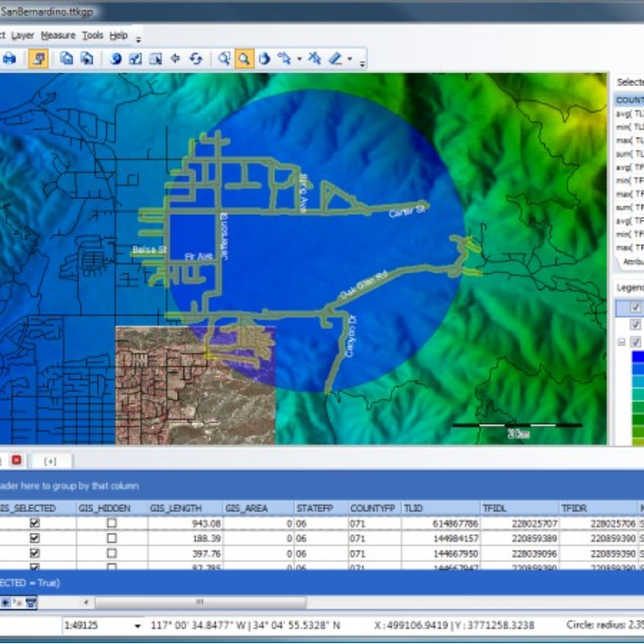Open the dropdown next to the cursor tool
This screenshot has width=644, height=644.
pos(299,58)
